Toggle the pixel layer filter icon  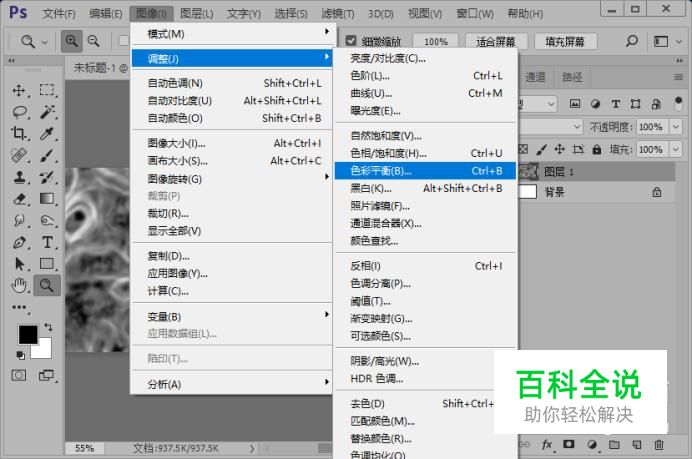(x=575, y=104)
